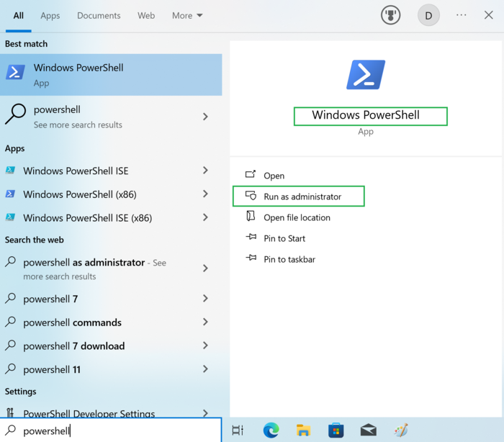This screenshot has height=442, width=504.
Task: Expand the 'powershell 7 download' chevron
Action: coord(205,346)
